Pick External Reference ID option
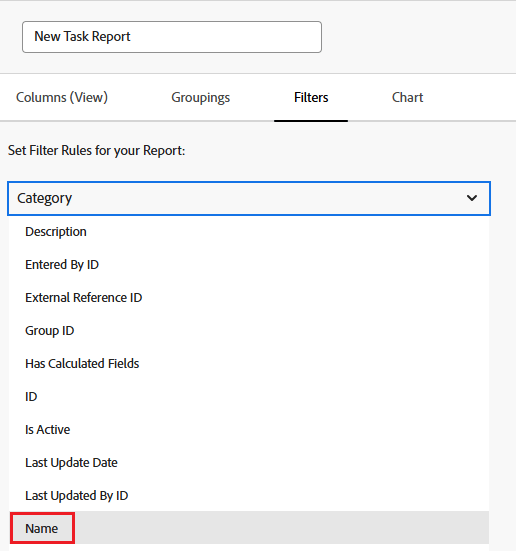This screenshot has width=516, height=551. coord(249,298)
